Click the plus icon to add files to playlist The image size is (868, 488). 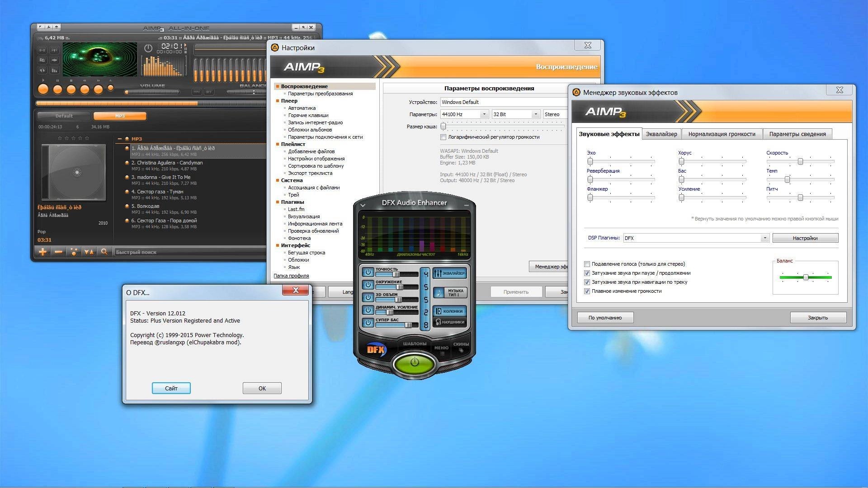coord(42,252)
